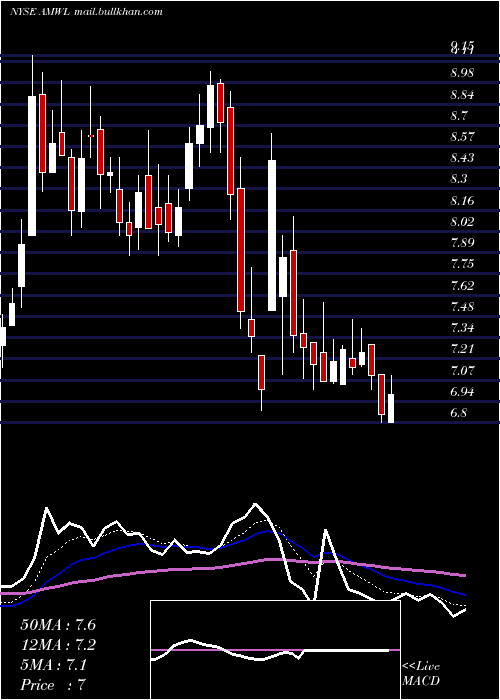
Task: Click the 50MA : 7.6 readout
Action: (58, 625)
